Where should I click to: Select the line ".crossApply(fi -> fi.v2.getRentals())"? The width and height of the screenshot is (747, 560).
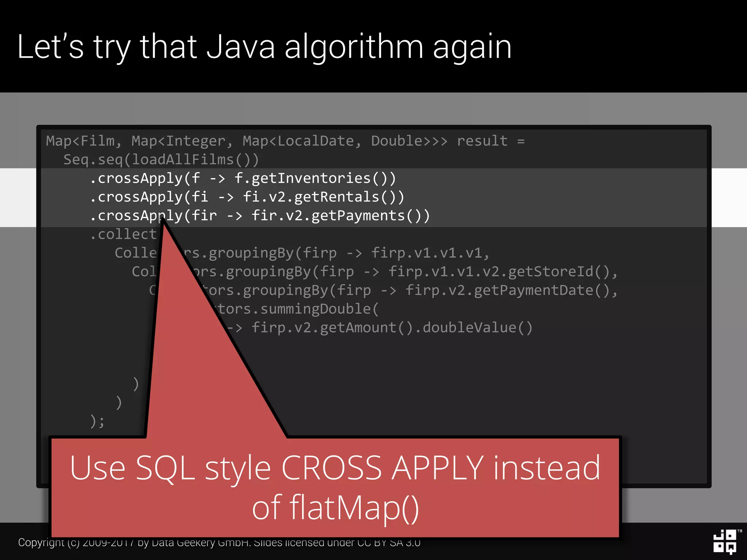(x=247, y=197)
